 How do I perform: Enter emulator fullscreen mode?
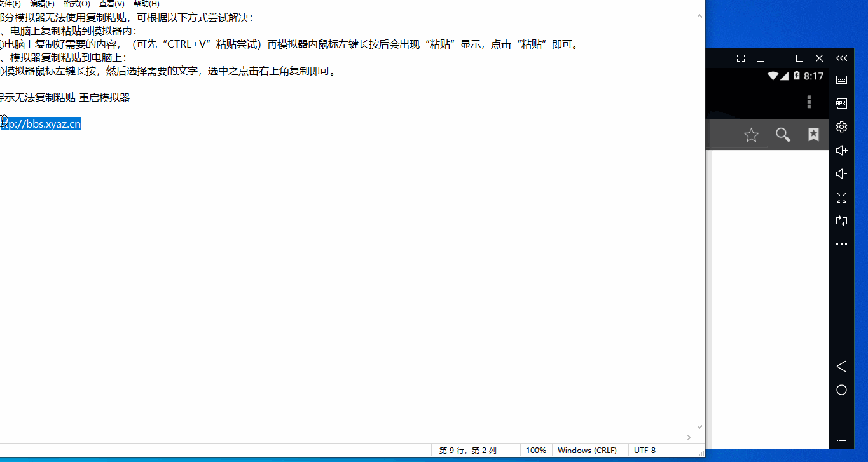click(x=841, y=198)
